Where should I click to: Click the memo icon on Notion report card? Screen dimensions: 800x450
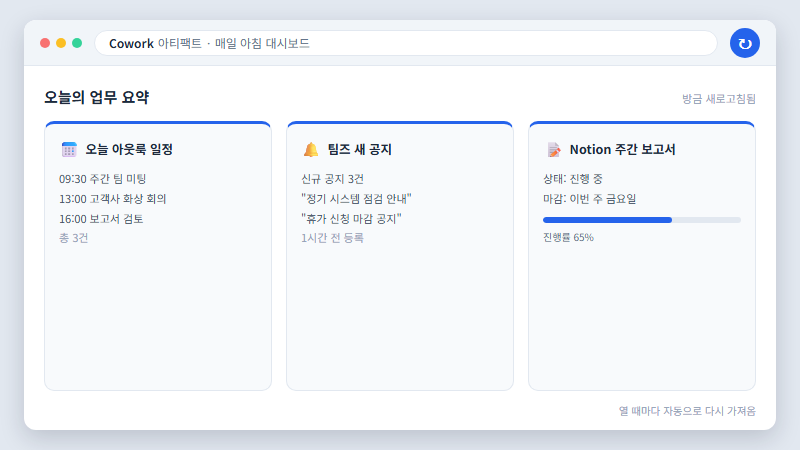coord(554,149)
